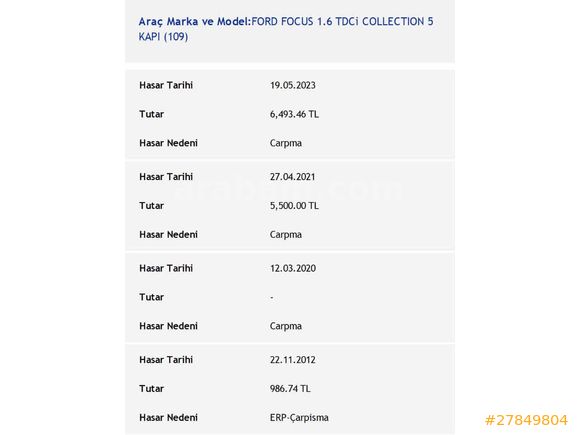Click the amount 986.74 TL
This screenshot has width=580, height=435.
(290, 389)
